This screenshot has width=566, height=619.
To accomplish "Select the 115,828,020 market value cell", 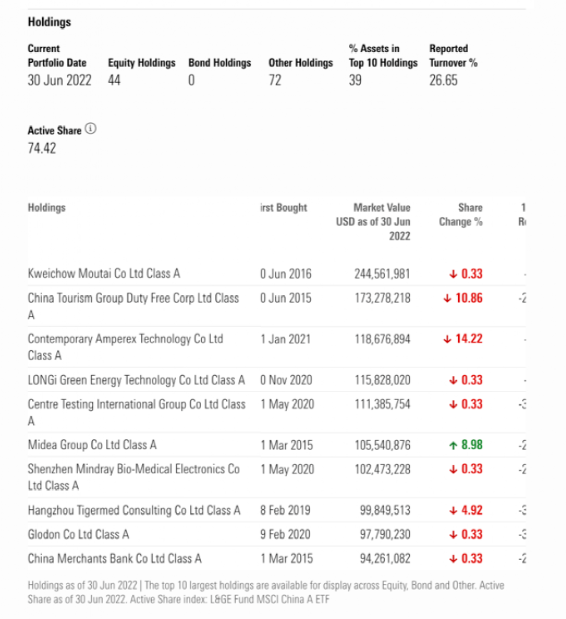I will click(382, 380).
